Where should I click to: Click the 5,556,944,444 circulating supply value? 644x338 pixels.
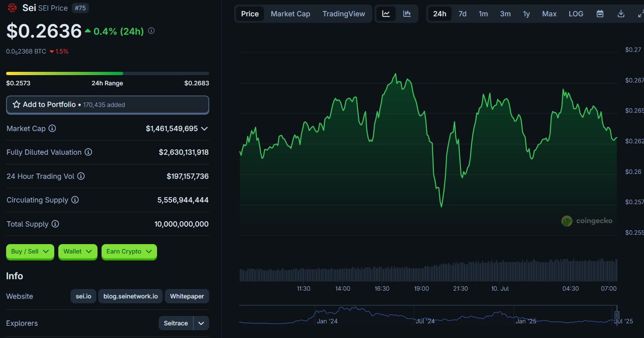pos(183,200)
